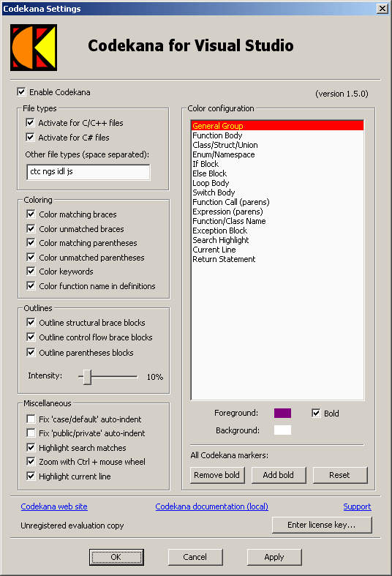Toggle the Bold checkbox
This screenshot has height=576, width=392.
tap(316, 414)
